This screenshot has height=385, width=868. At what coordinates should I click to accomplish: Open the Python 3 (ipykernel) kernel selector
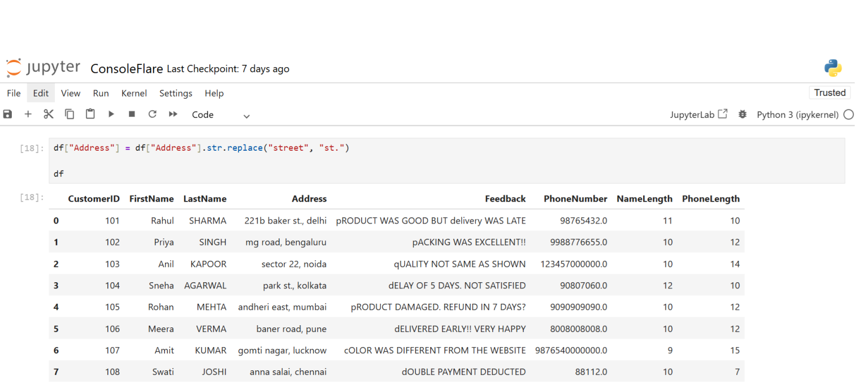click(x=797, y=114)
